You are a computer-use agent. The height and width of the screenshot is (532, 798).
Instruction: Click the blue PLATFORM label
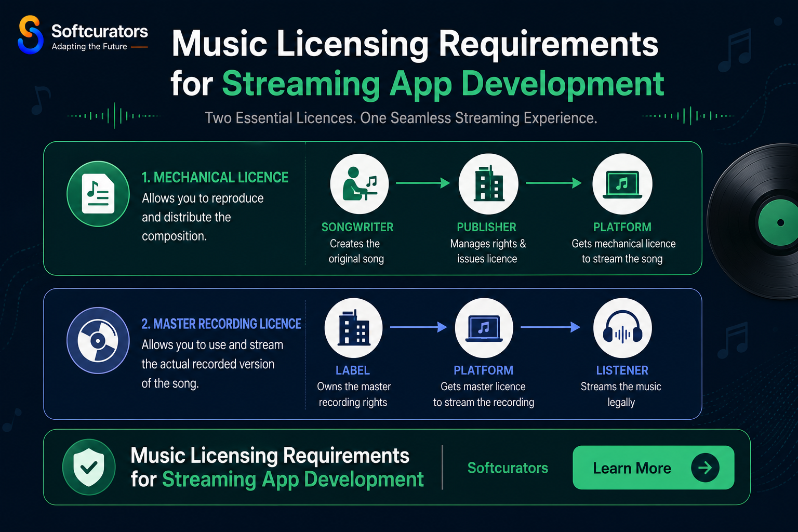tap(484, 370)
